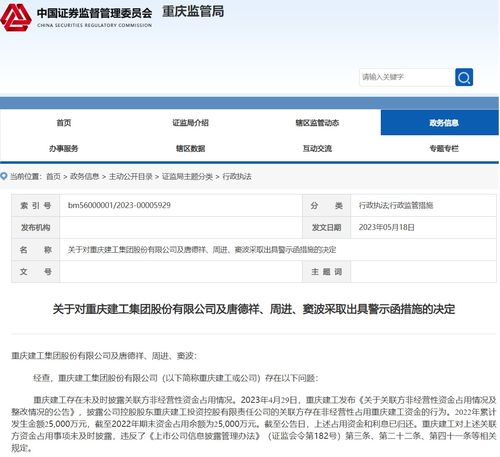500x457 pixels.
Task: Click the 行政执法;行政监管措施 category value
Action: [x=396, y=205]
